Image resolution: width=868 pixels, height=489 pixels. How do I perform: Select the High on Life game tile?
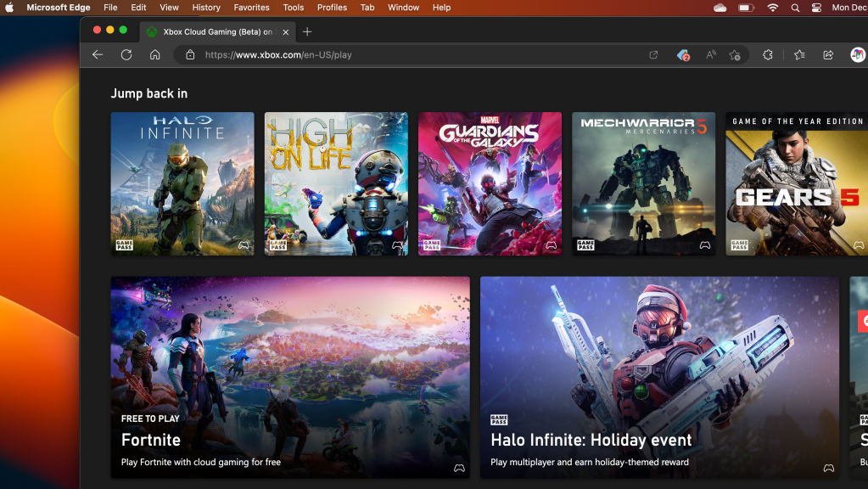point(336,183)
